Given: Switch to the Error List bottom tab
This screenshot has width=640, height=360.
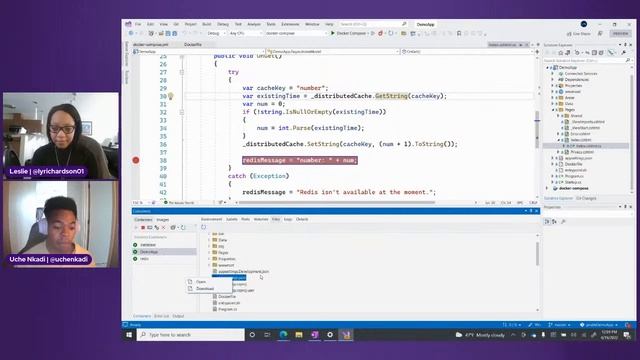Looking at the screenshot, I should pyautogui.click(x=161, y=316).
